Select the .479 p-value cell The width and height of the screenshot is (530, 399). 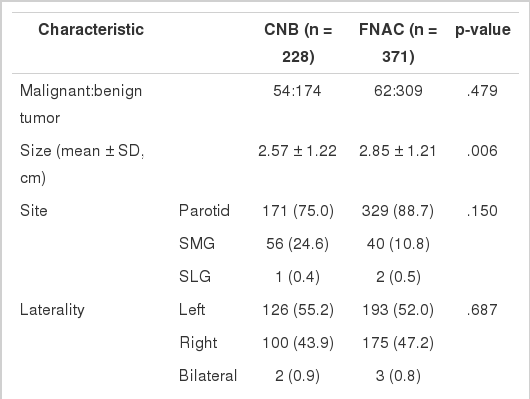[482, 91]
